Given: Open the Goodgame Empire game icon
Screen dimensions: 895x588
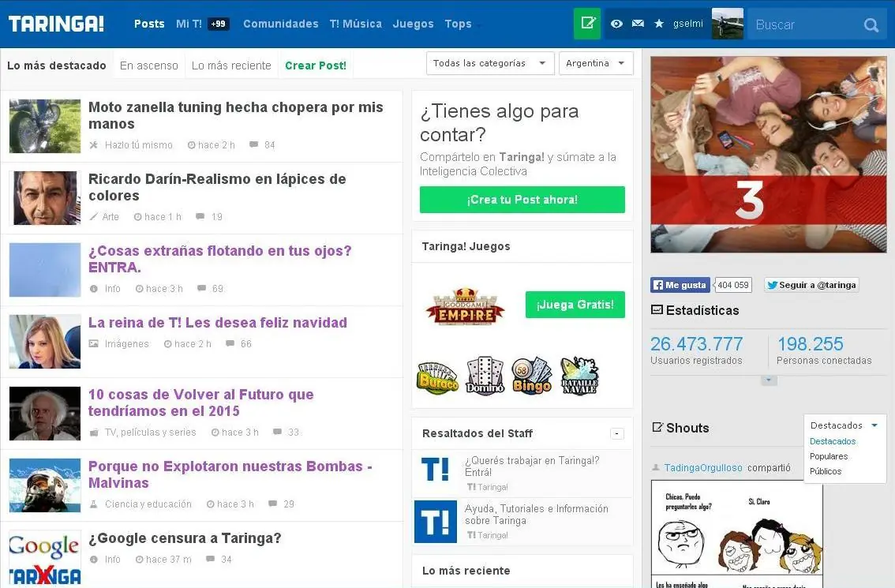Looking at the screenshot, I should click(465, 305).
